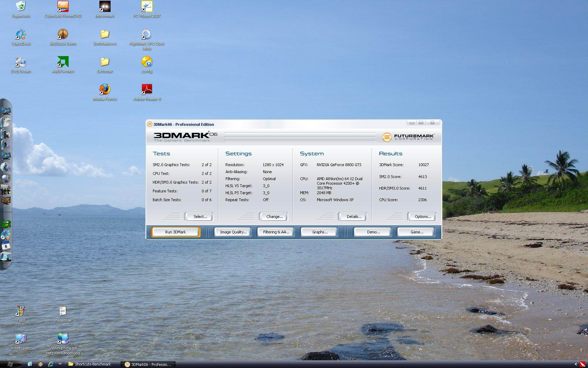
Task: Switch to 3DMark06 taskbar button
Action: 148,364
